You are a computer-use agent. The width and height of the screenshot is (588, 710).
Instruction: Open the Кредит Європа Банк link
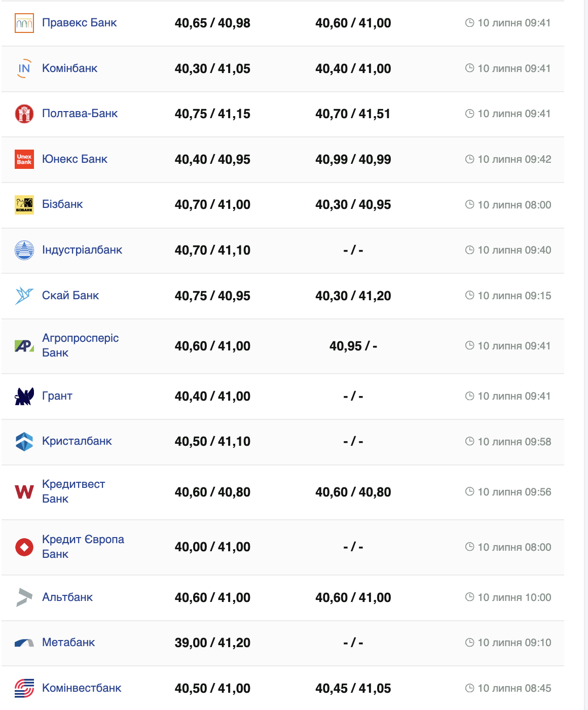tap(83, 547)
